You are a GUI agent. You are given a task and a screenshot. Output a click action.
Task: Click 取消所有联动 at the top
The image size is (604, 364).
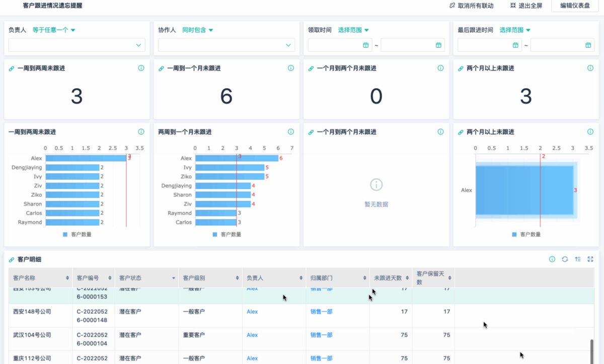472,6
